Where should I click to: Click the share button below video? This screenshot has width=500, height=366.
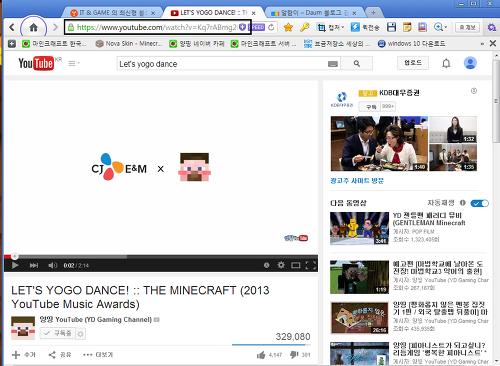(x=60, y=355)
